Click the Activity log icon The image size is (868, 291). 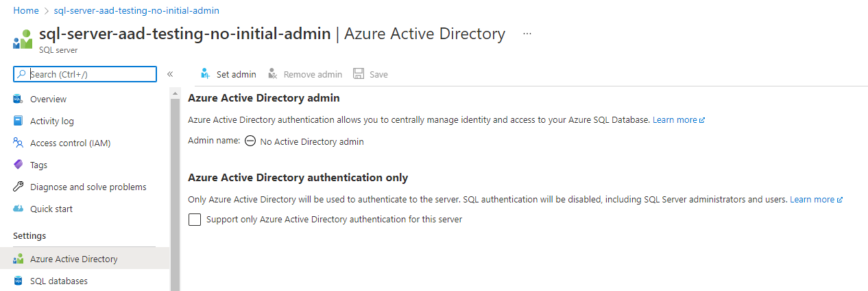(19, 121)
